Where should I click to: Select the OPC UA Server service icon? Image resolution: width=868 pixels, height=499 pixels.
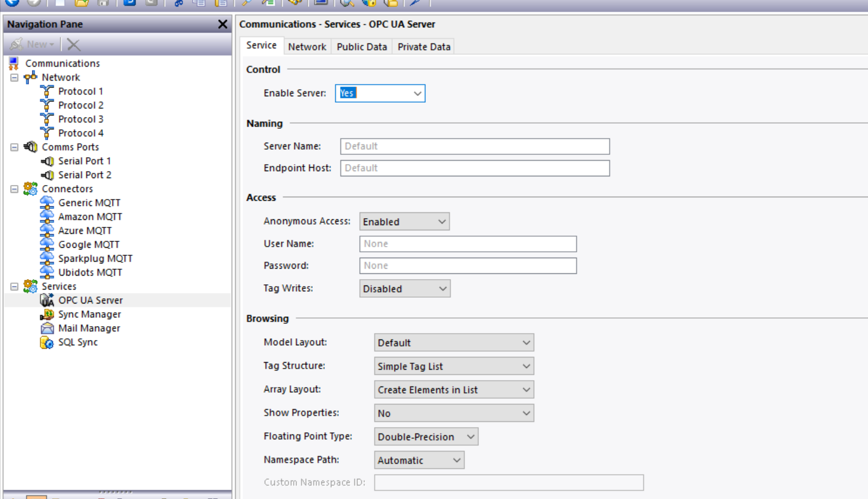pos(47,300)
